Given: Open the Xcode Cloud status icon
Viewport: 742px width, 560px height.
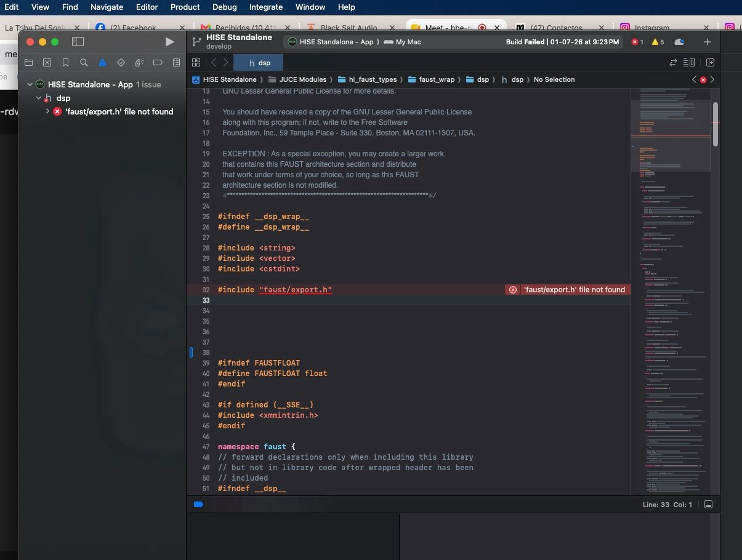Looking at the screenshot, I should click(x=679, y=42).
